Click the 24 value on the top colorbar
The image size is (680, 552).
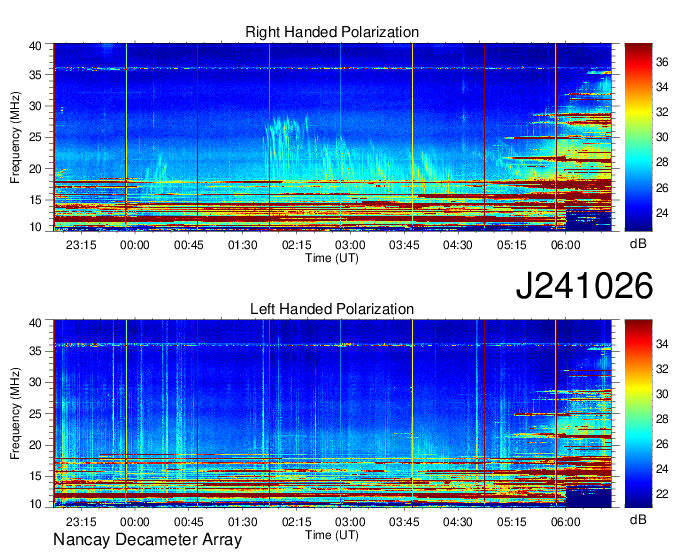pos(662,213)
